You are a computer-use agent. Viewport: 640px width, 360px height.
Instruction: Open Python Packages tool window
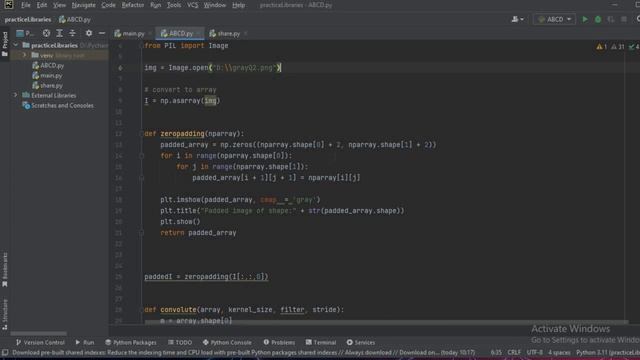pos(131,342)
